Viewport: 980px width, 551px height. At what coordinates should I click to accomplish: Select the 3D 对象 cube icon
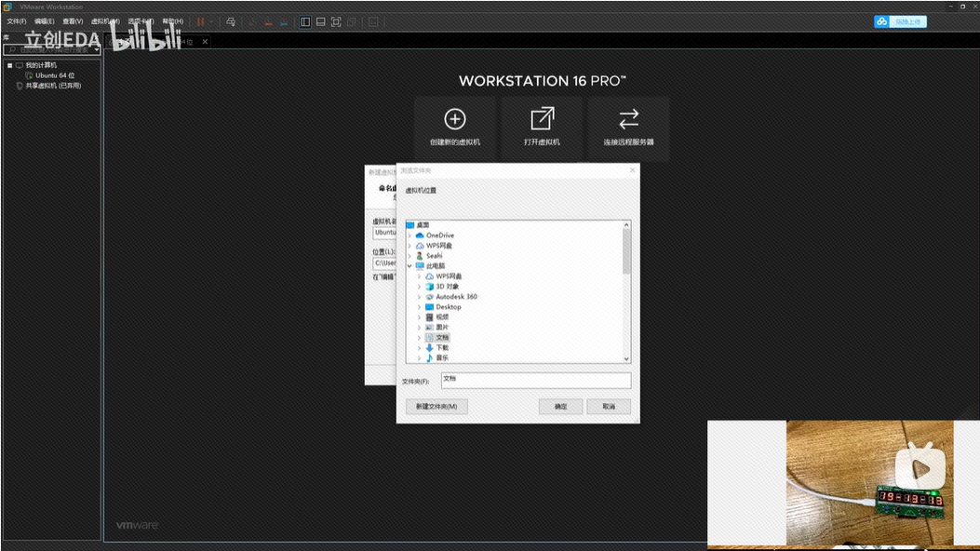[429, 287]
